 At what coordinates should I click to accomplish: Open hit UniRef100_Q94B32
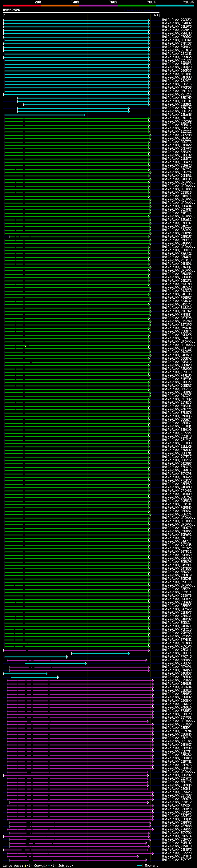point(177,23)
